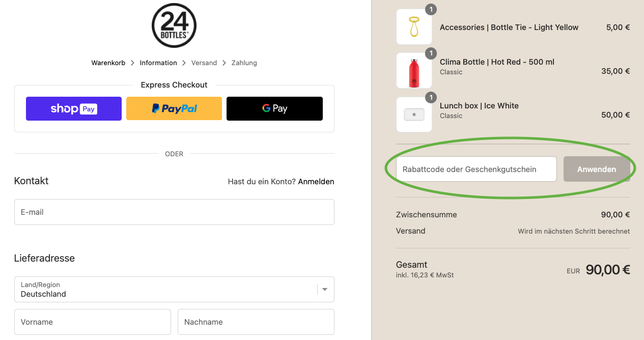644x340 pixels.
Task: Click the Anmelden login link
Action: pyautogui.click(x=316, y=182)
